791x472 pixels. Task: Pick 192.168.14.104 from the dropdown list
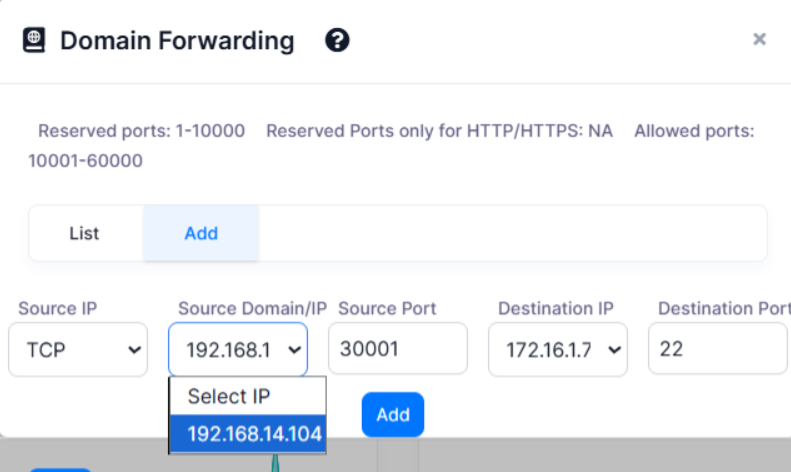pos(255,434)
